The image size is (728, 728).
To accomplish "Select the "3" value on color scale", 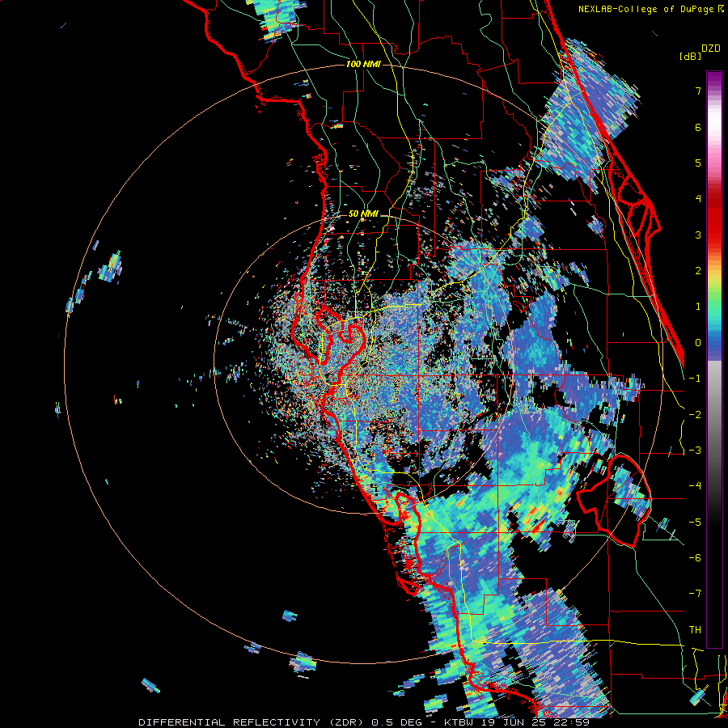I will [698, 235].
